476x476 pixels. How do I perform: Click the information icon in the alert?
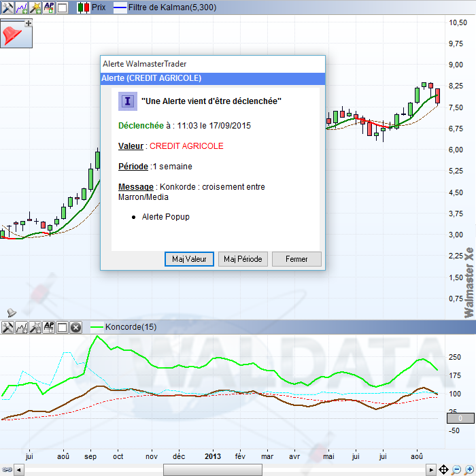[128, 101]
